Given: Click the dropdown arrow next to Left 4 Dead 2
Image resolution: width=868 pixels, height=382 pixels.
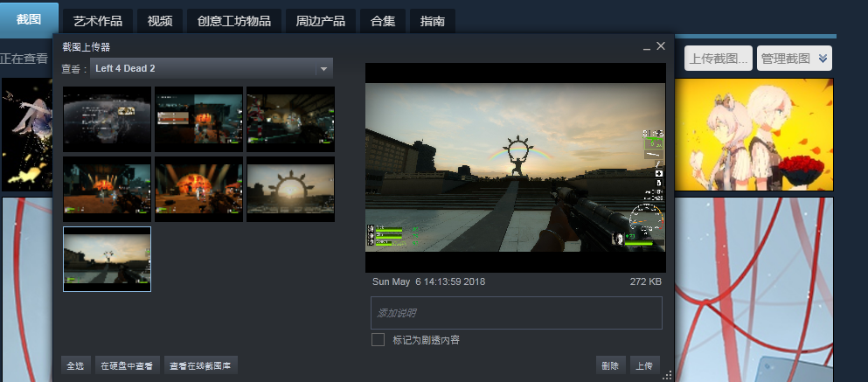Looking at the screenshot, I should pos(323,69).
